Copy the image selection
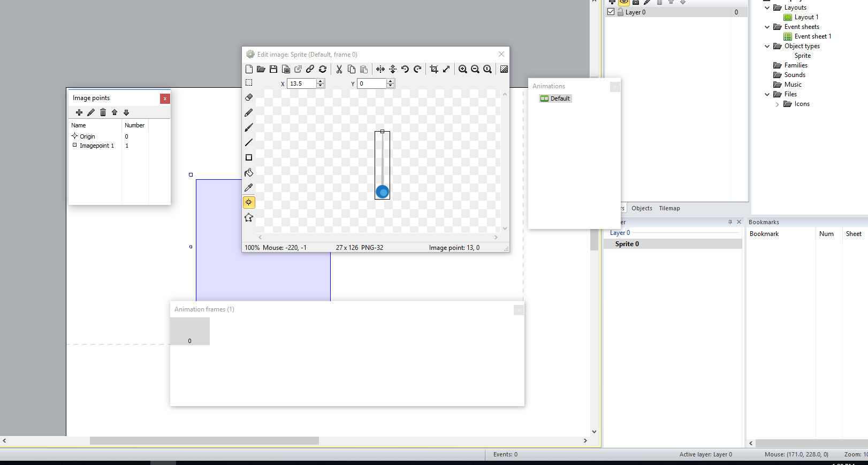The image size is (868, 465). 352,69
